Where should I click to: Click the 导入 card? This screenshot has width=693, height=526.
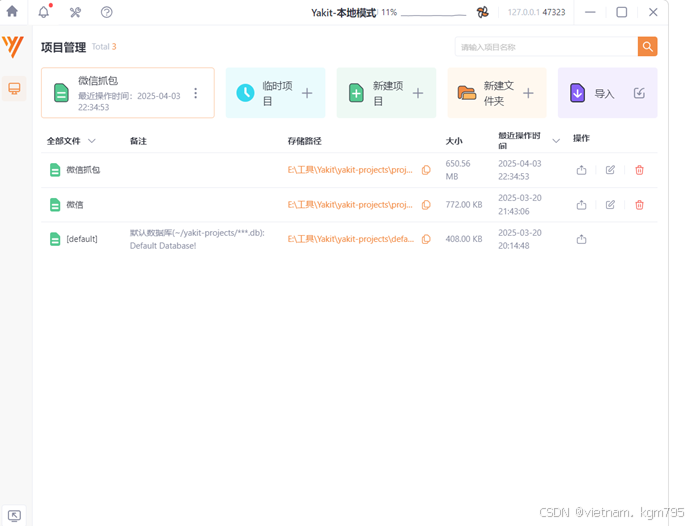(608, 93)
